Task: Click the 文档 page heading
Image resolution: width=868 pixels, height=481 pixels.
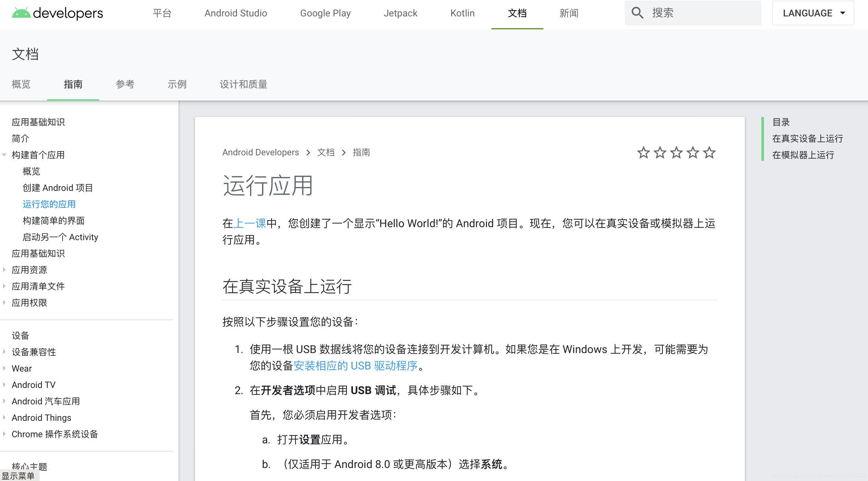Action: (x=25, y=54)
